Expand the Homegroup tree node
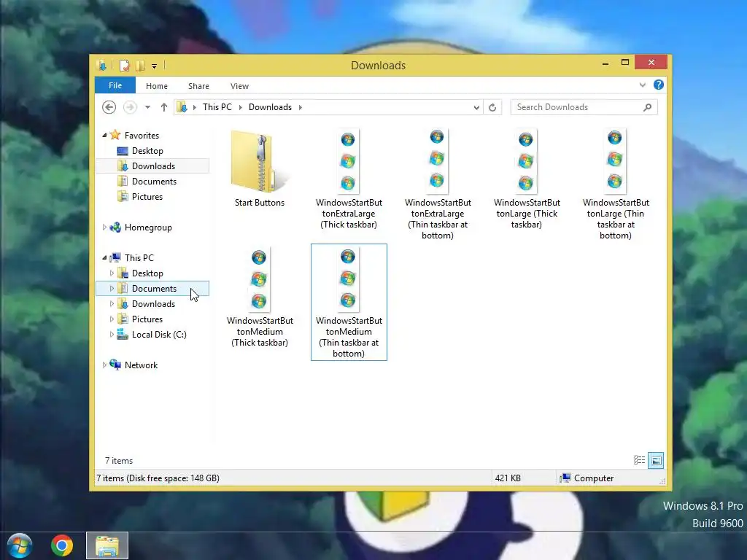 coord(104,227)
